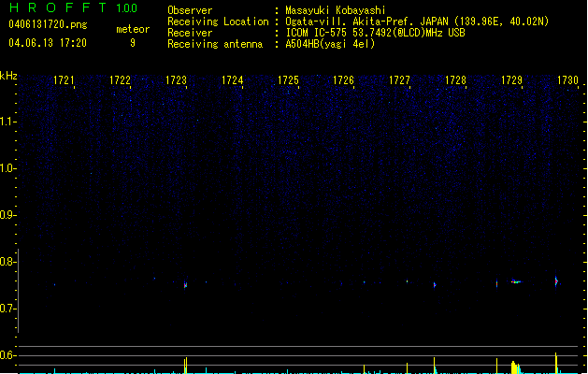Click the 1723 time marker

176,80
